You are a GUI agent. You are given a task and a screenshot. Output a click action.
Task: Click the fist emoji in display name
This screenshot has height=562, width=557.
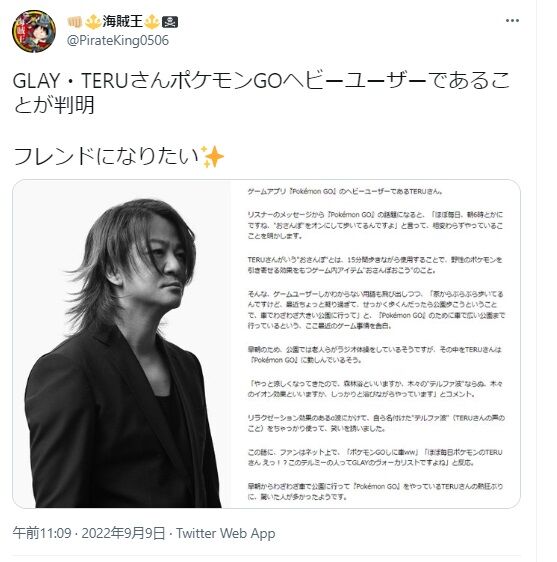click(75, 22)
